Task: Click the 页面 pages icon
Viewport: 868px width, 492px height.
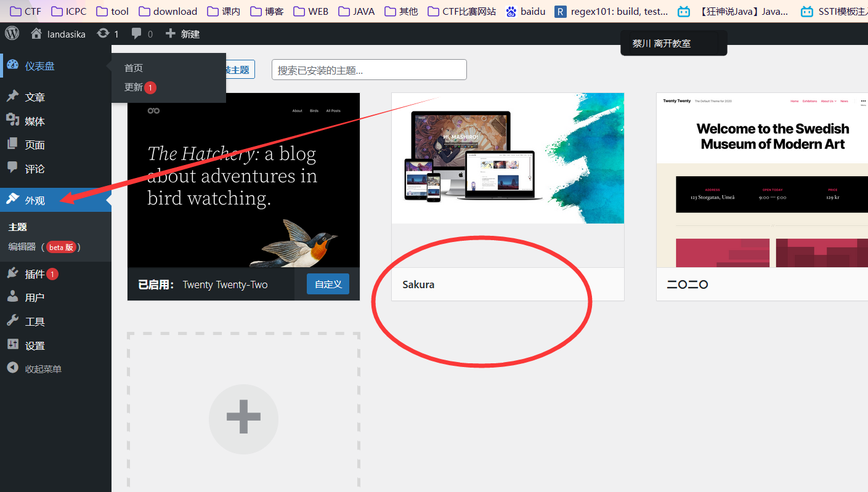Action: (x=12, y=144)
